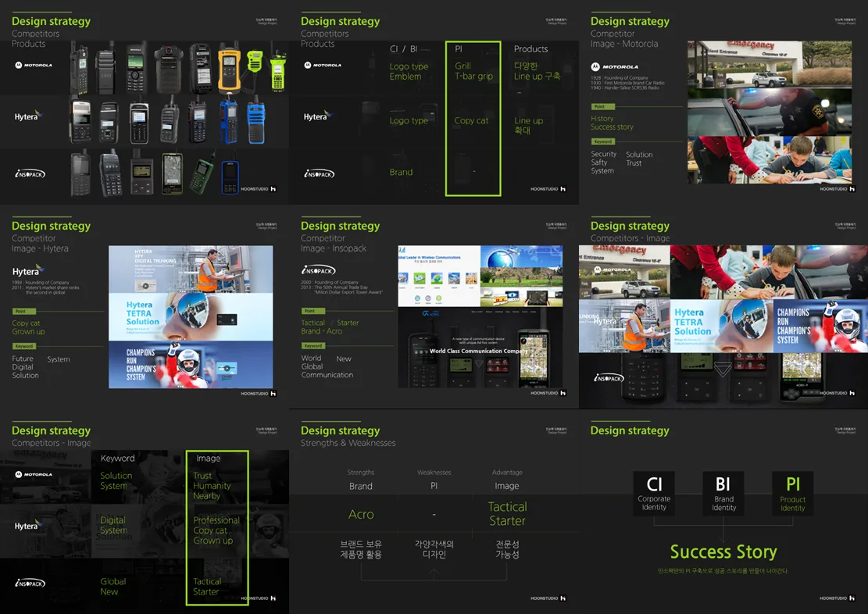Click the World Class Communication Company banner
Viewport: 868px width, 614px height.
(x=479, y=352)
